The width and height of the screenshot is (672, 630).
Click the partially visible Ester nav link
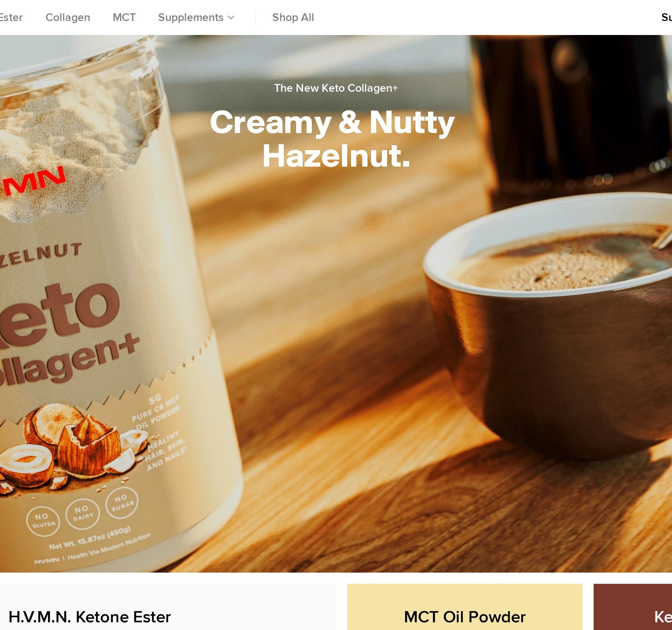[x=11, y=17]
